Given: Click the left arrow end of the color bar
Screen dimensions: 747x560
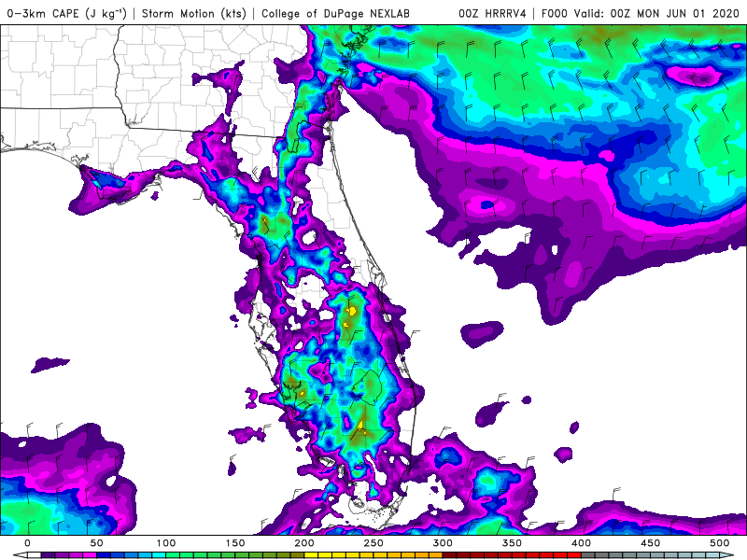Looking at the screenshot, I should 19,555.
